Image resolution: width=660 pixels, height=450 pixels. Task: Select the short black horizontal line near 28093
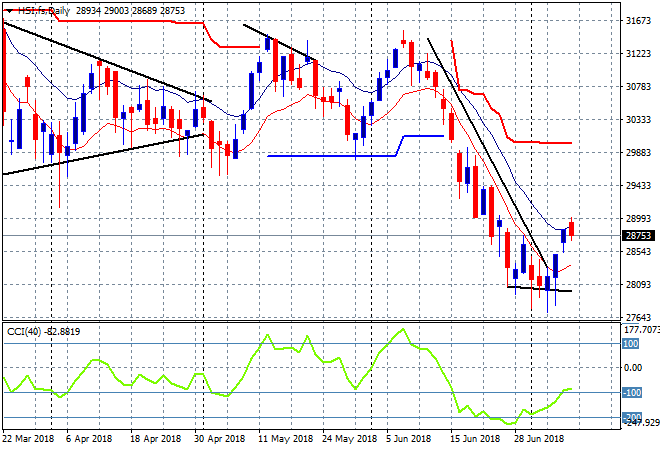click(540, 290)
